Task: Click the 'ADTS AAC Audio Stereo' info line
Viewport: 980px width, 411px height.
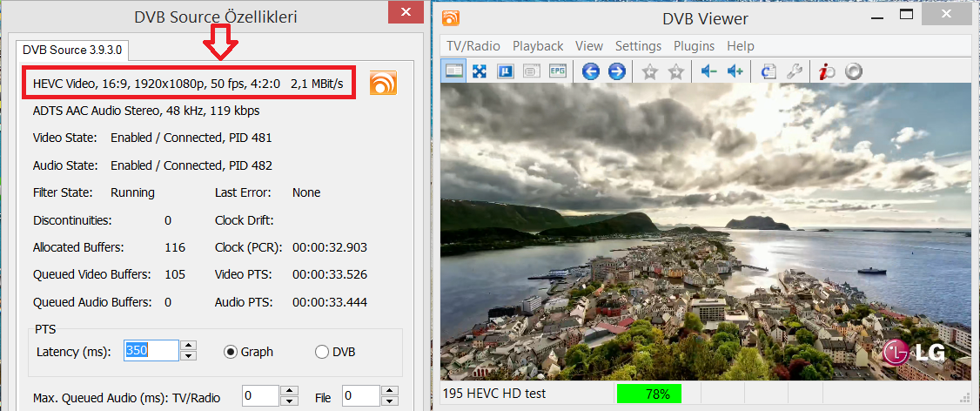Action: [x=146, y=111]
